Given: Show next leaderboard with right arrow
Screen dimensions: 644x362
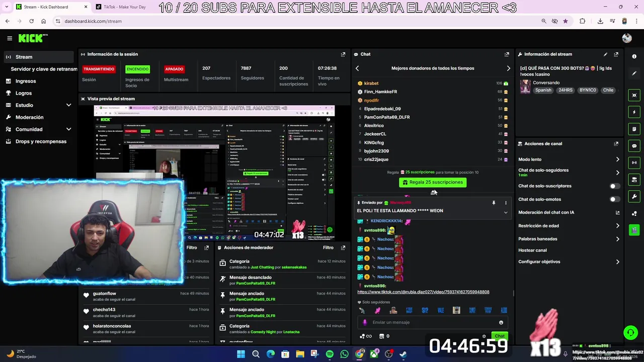Looking at the screenshot, I should coord(508,68).
